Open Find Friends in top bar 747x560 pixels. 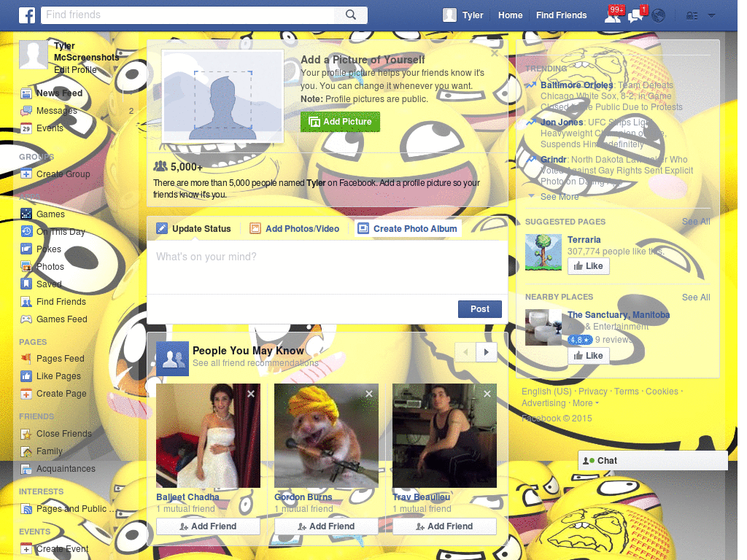[x=561, y=15]
